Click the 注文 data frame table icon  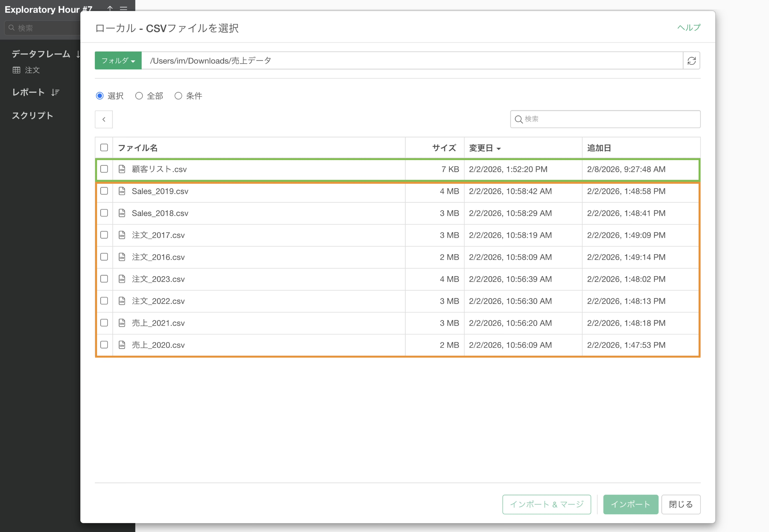tap(16, 70)
